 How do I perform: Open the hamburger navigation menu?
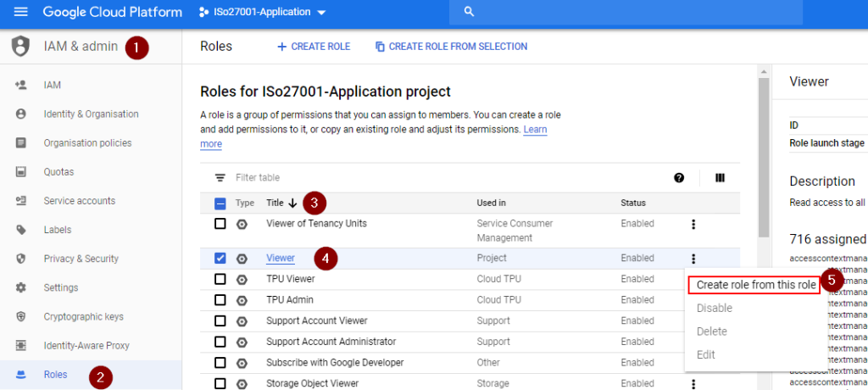pyautogui.click(x=20, y=12)
